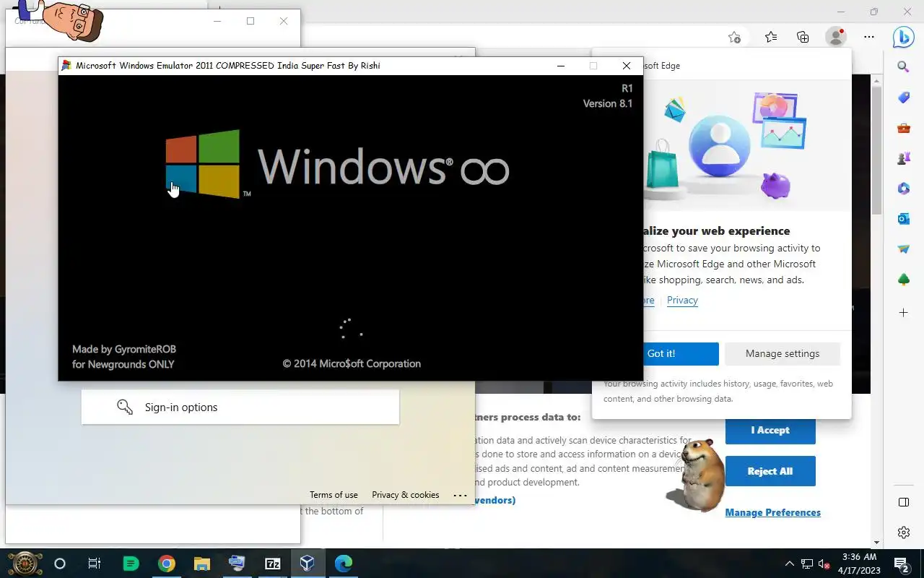Add this page to favorites star icon
Screen dimensions: 924x578
click(734, 37)
